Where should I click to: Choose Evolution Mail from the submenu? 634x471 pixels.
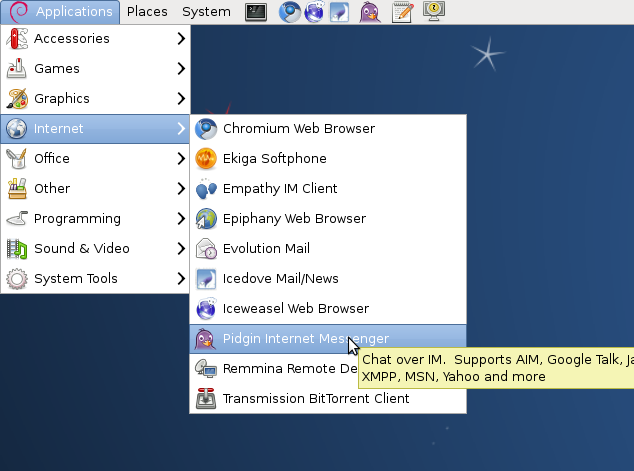click(328, 248)
